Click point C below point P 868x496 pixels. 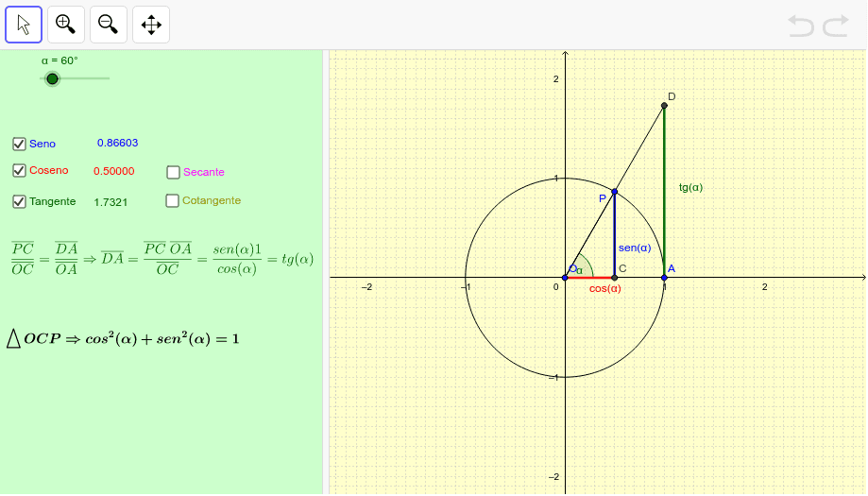pos(615,278)
